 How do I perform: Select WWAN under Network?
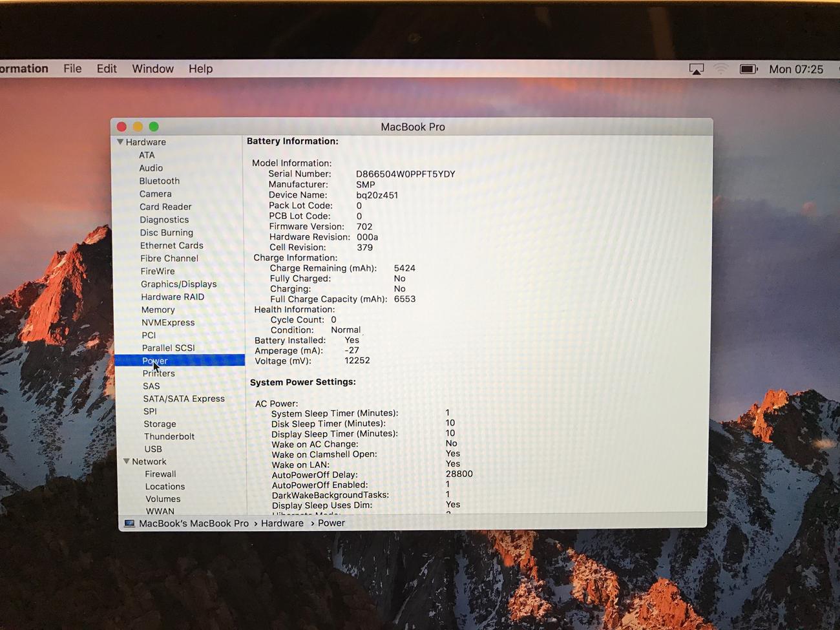pos(160,511)
